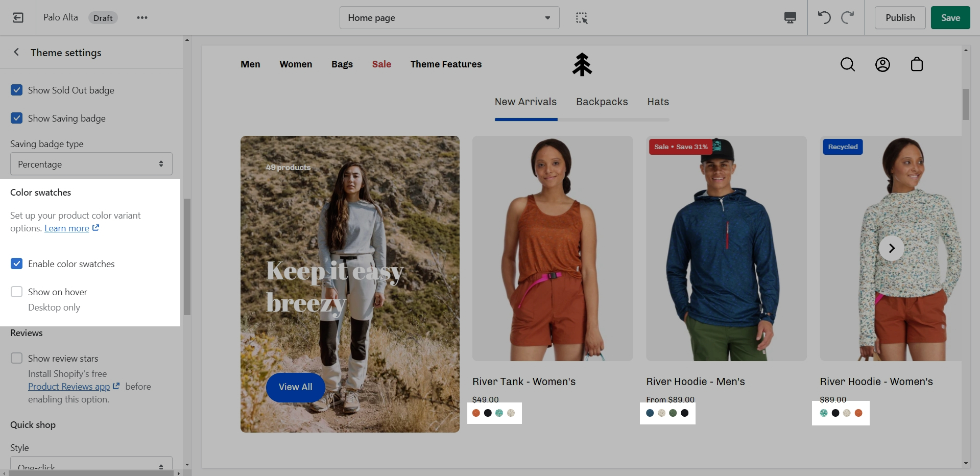
Task: Click the redo arrow icon
Action: [x=848, y=18]
